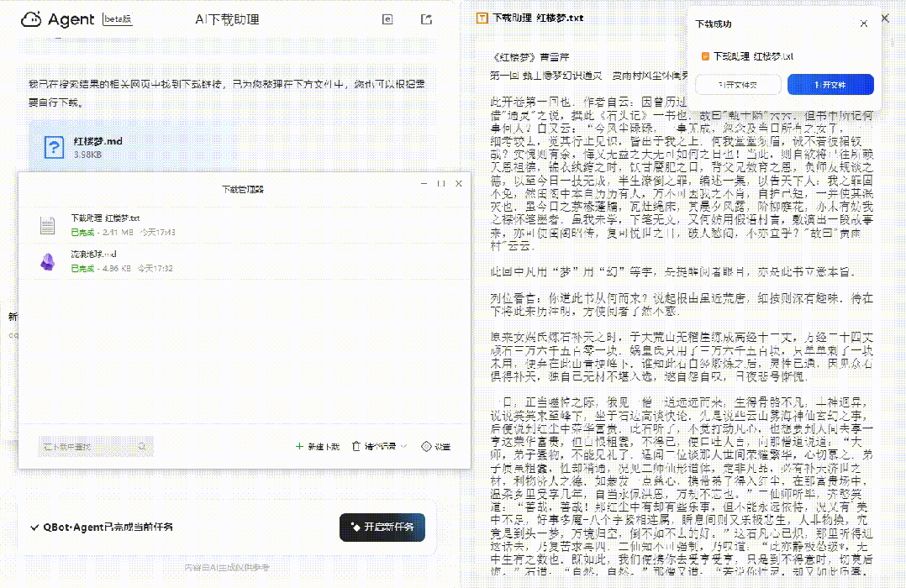The image size is (906, 588).
Task: Click the magnifier search icon in download manager
Action: [142, 447]
